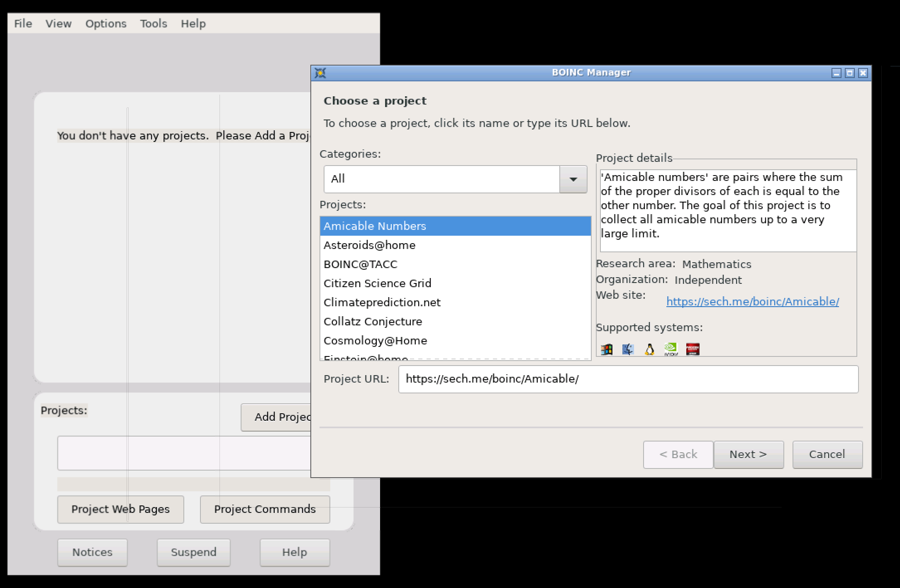Close the BOINC Manager wizard window
The height and width of the screenshot is (588, 900).
point(863,73)
